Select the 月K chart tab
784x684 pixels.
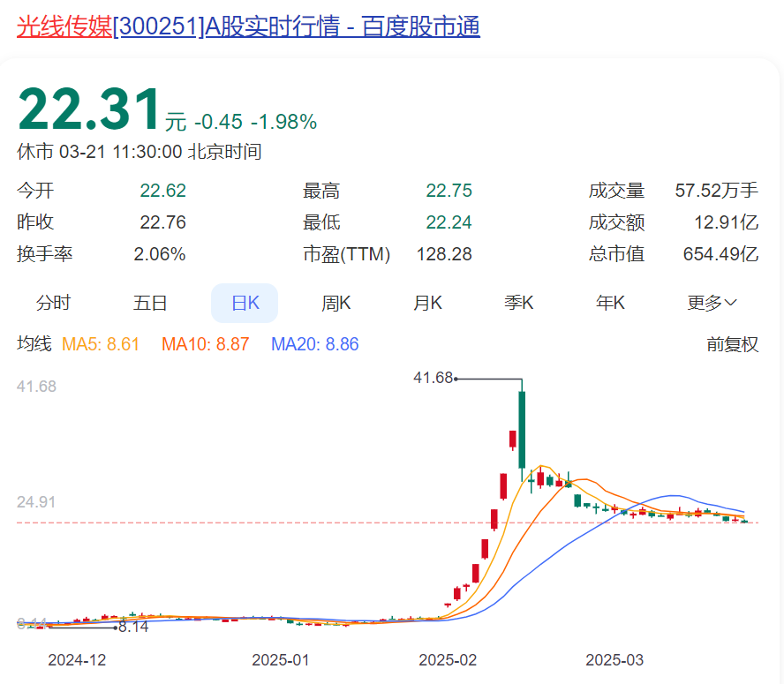coord(427,303)
